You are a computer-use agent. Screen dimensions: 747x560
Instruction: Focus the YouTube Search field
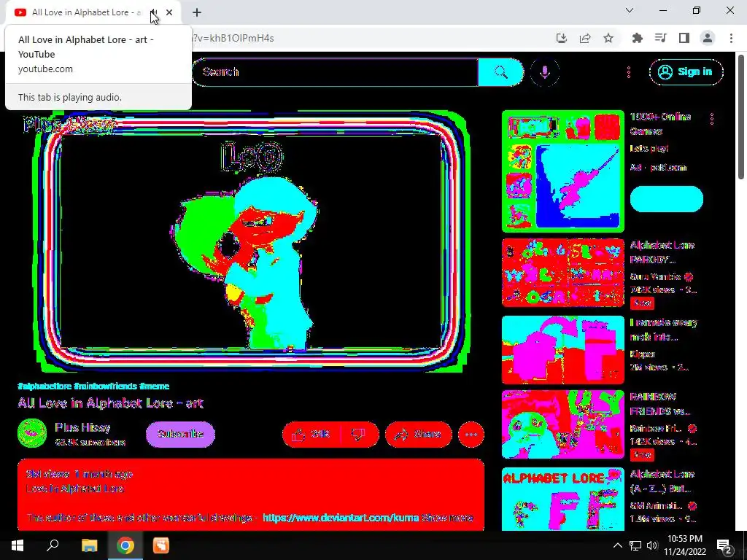(x=335, y=72)
